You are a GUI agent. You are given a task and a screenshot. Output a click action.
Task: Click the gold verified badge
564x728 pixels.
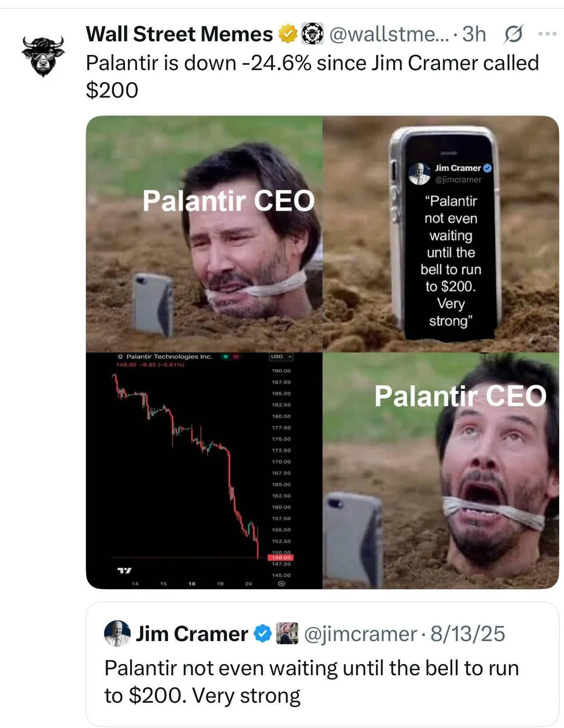pyautogui.click(x=287, y=34)
